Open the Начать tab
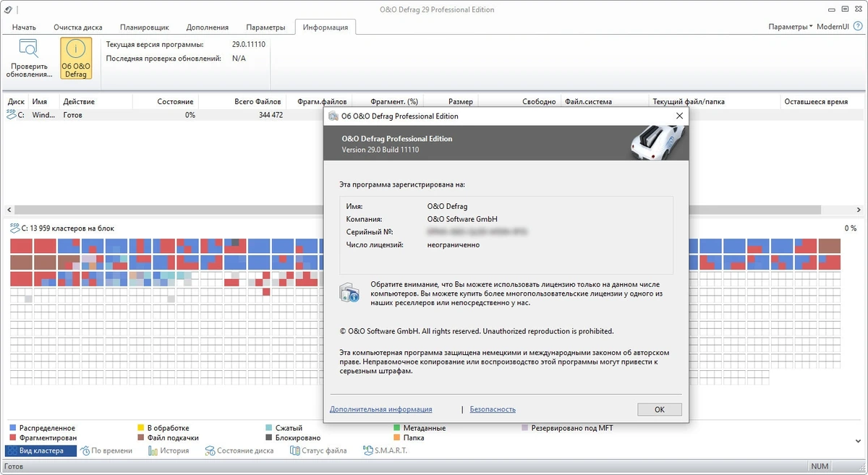This screenshot has width=868, height=475. pos(24,27)
